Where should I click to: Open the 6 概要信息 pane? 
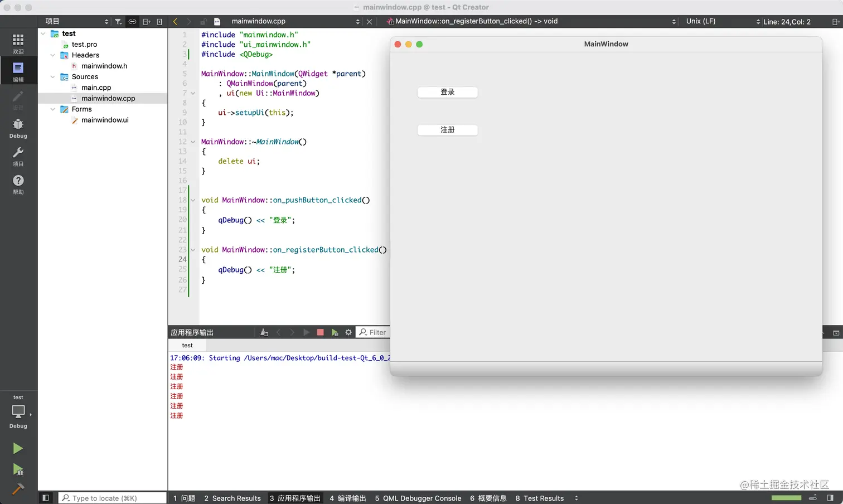[x=488, y=498]
